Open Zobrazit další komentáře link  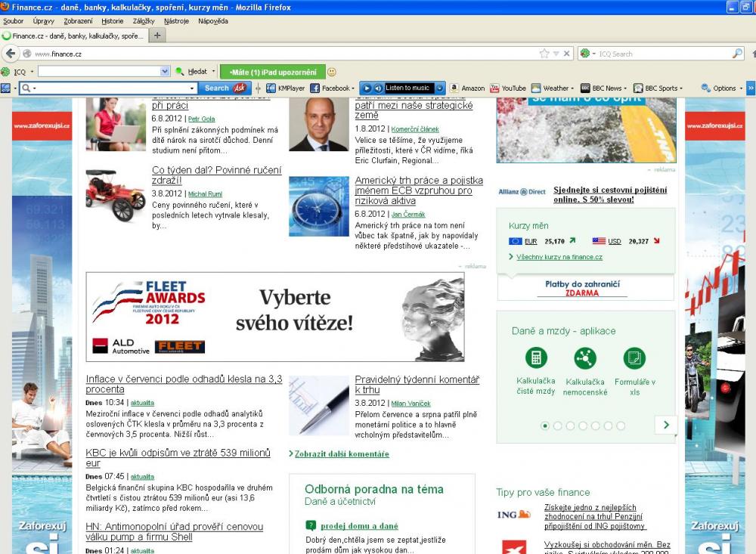(x=342, y=453)
